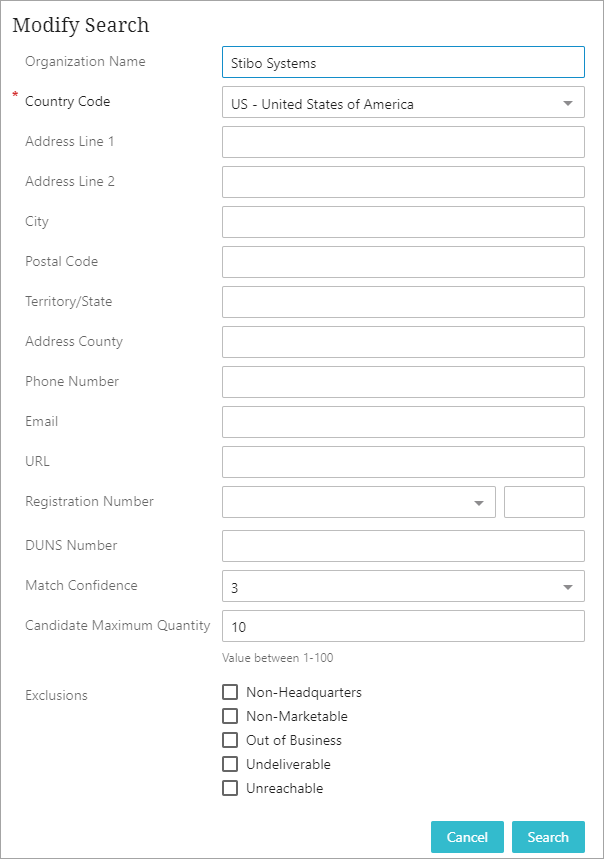This screenshot has width=604, height=859.
Task: Expand the Registration Number type dropdown
Action: (x=359, y=502)
